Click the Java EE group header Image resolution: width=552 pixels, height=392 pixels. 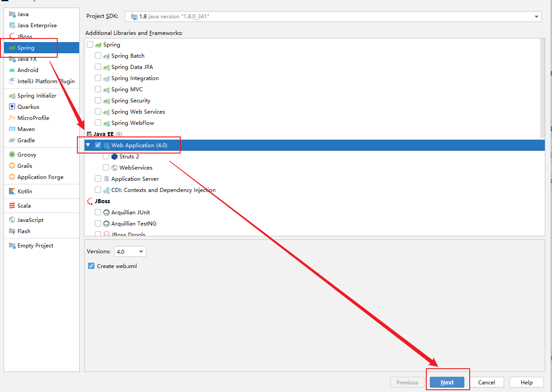coord(104,134)
